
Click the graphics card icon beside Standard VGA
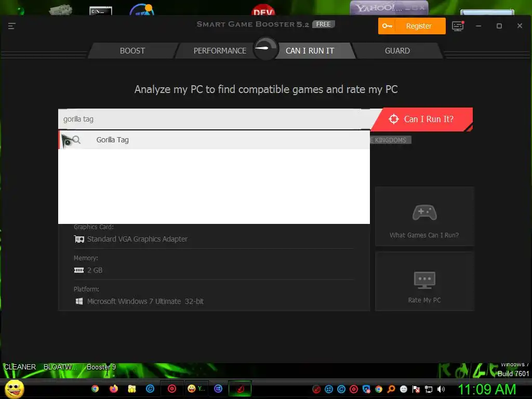[x=79, y=239]
